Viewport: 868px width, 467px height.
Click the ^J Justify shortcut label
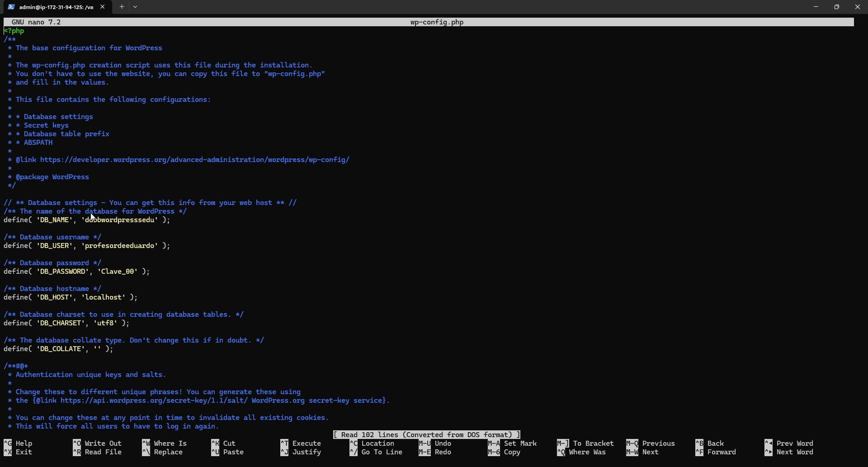click(x=301, y=452)
